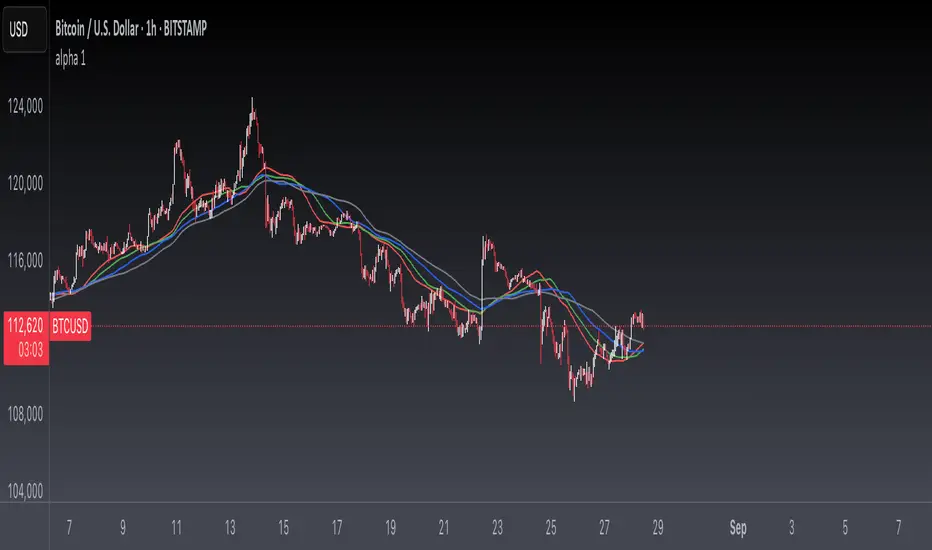Click the USD currency button

pos(24,29)
